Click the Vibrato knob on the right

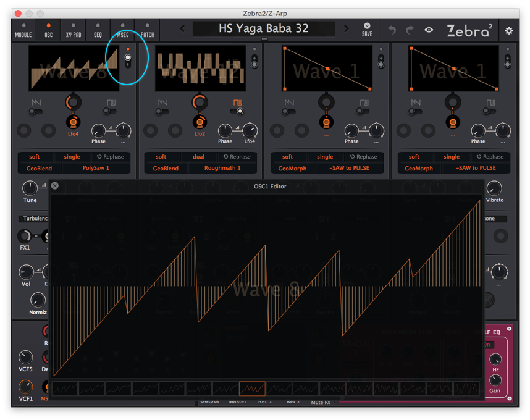[494, 188]
